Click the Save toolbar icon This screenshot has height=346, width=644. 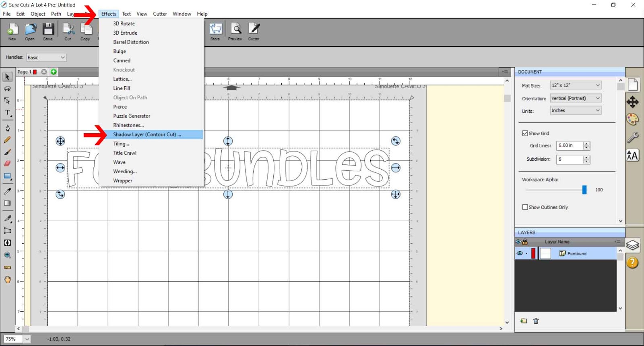[x=48, y=32]
